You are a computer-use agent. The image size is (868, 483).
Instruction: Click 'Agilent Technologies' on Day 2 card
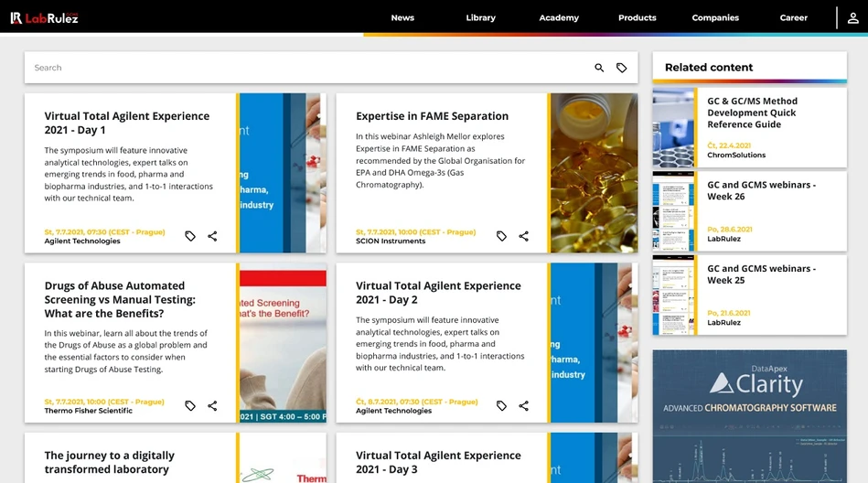(393, 411)
